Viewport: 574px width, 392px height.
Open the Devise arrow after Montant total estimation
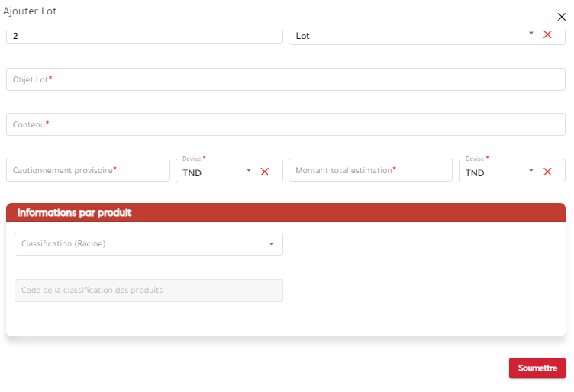click(531, 171)
